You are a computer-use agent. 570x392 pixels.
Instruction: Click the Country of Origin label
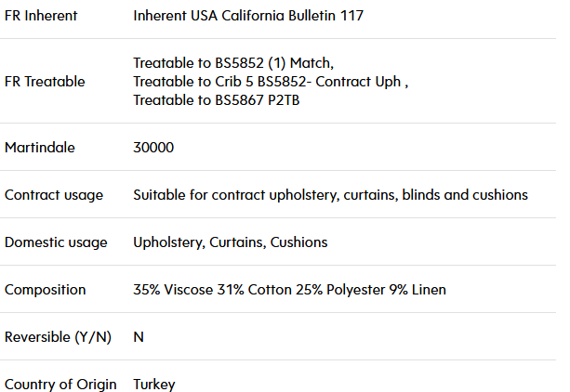[60, 385]
